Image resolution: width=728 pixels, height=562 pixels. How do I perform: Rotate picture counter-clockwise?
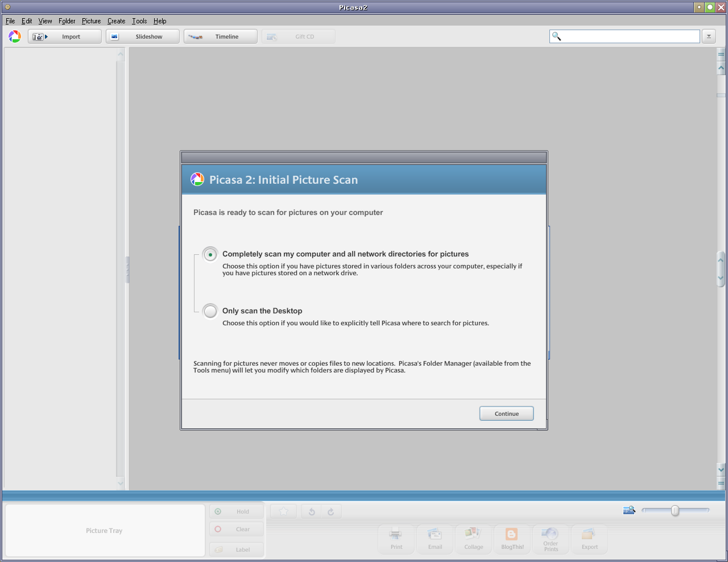(311, 511)
